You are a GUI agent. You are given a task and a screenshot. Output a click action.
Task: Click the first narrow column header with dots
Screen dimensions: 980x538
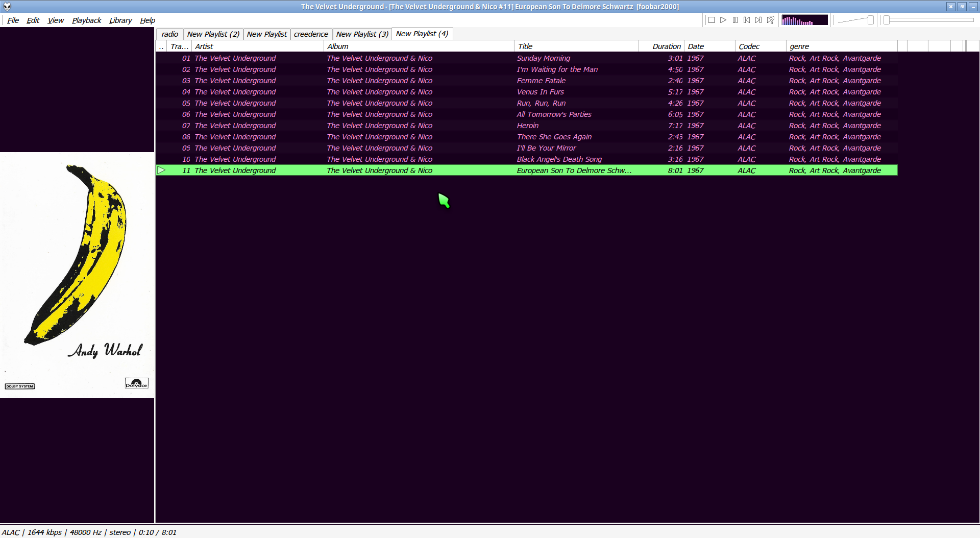pos(161,46)
